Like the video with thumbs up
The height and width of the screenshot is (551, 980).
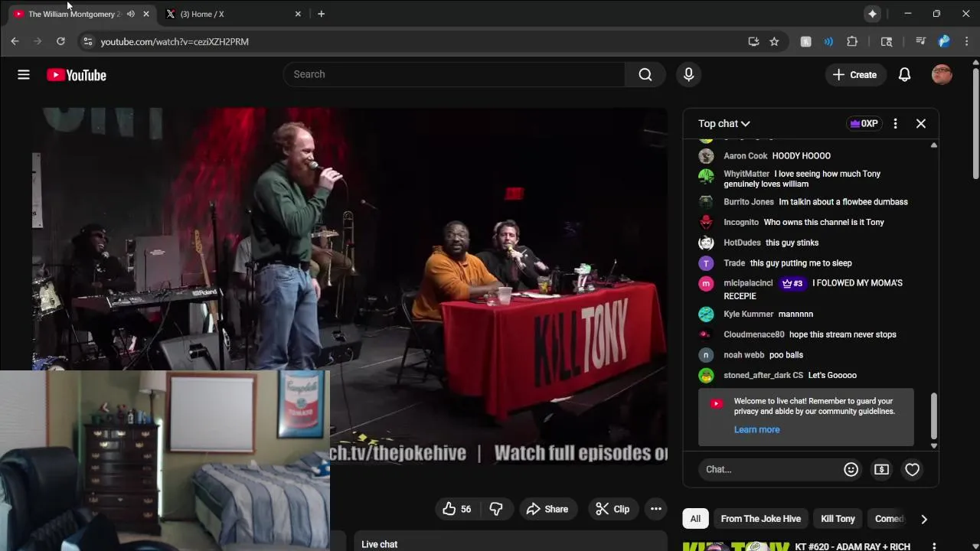pos(457,509)
